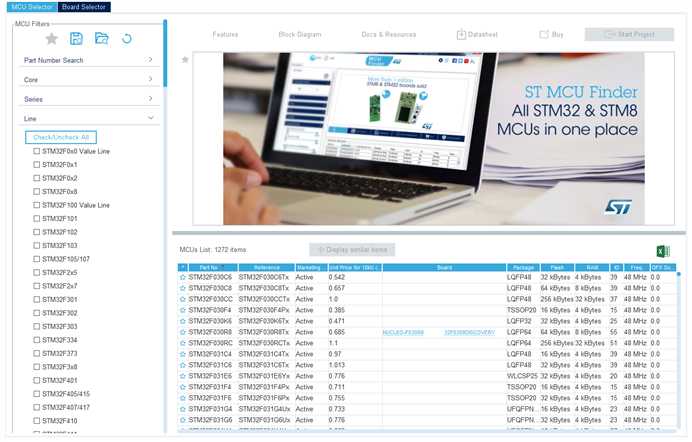The width and height of the screenshot is (692, 442).
Task: Click Check/Uncheck All button
Action: point(61,138)
